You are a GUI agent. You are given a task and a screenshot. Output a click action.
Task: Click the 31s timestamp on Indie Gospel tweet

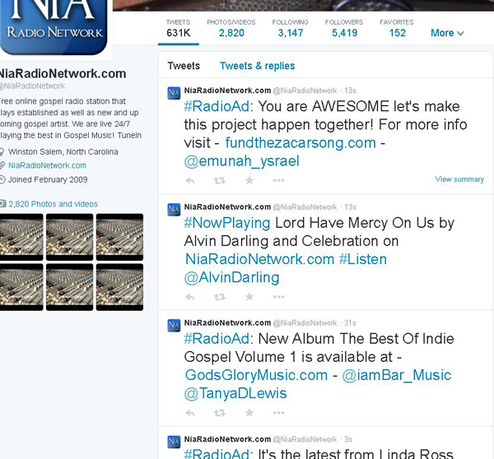click(x=350, y=323)
